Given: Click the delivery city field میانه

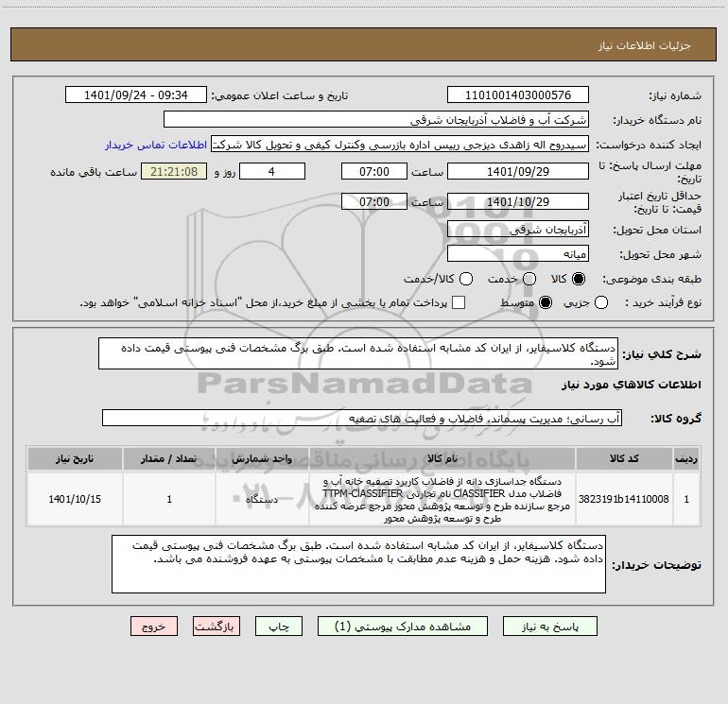Looking at the screenshot, I should pyautogui.click(x=518, y=254).
